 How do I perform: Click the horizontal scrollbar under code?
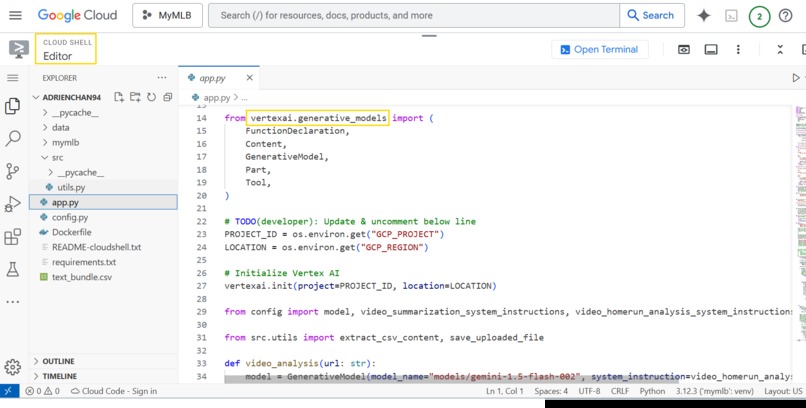[x=451, y=379]
